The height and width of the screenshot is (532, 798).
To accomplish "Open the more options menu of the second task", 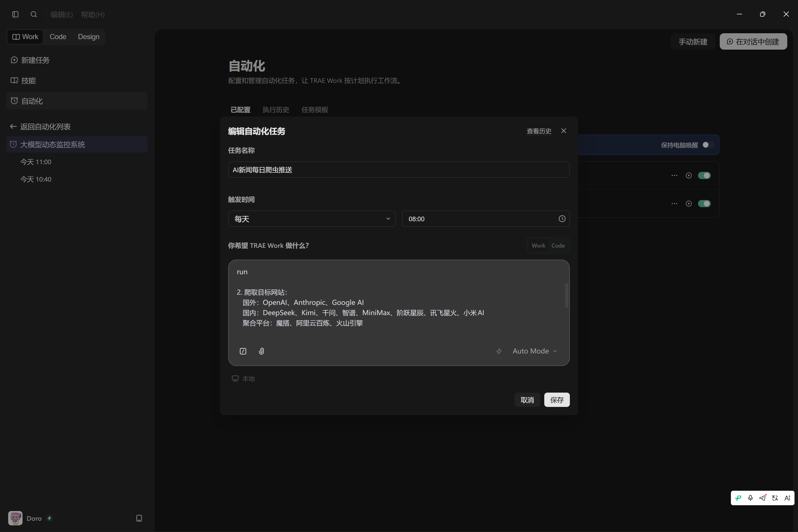I will [674, 204].
